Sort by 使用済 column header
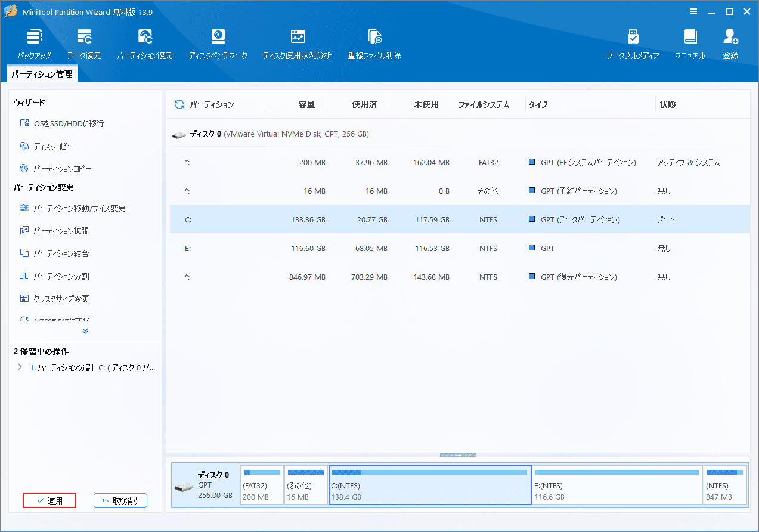Image resolution: width=759 pixels, height=532 pixels. point(364,104)
